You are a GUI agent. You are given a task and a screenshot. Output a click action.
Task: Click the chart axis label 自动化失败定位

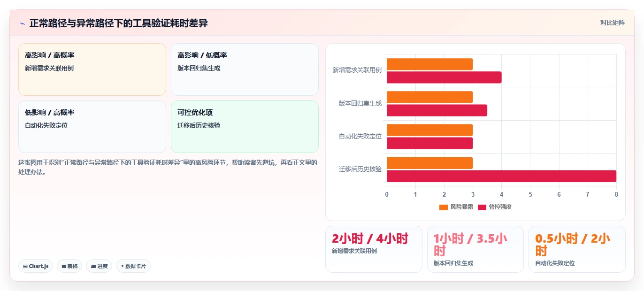[360, 136]
